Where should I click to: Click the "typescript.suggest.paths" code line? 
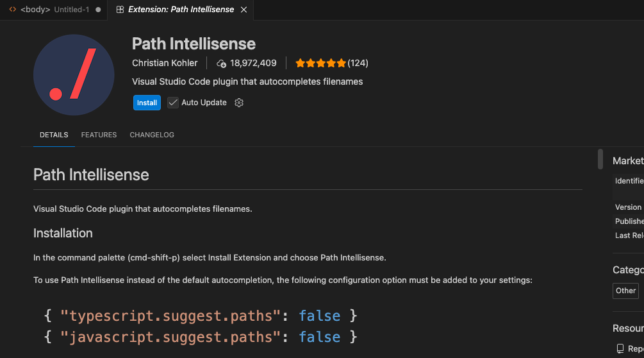pyautogui.click(x=201, y=316)
